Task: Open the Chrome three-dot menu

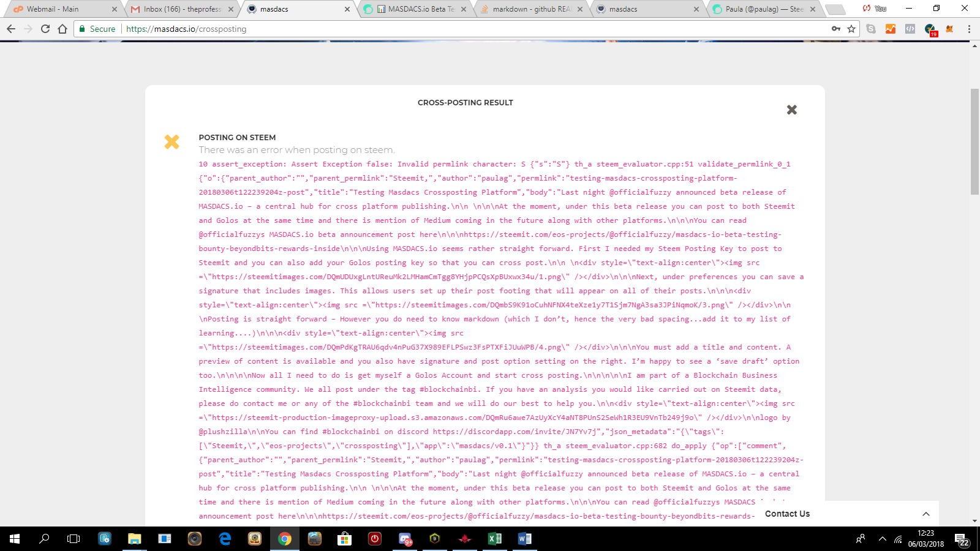Action: (969, 29)
